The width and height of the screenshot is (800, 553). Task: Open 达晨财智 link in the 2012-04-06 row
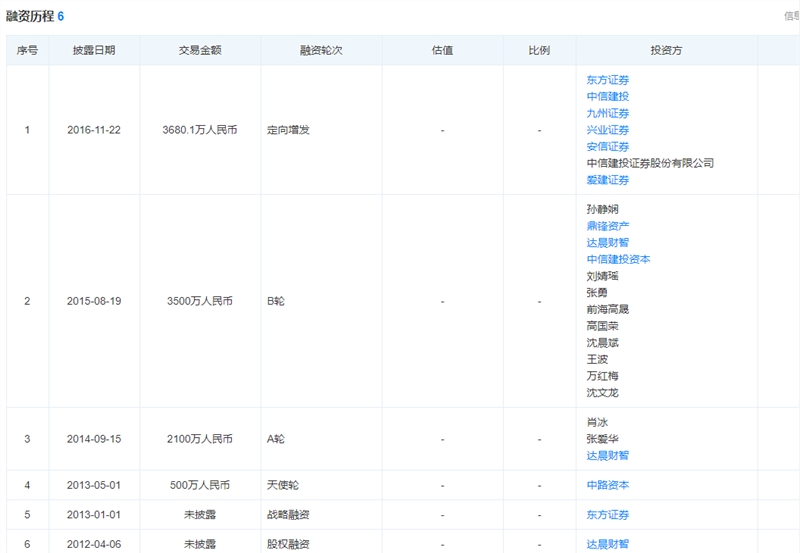click(608, 544)
